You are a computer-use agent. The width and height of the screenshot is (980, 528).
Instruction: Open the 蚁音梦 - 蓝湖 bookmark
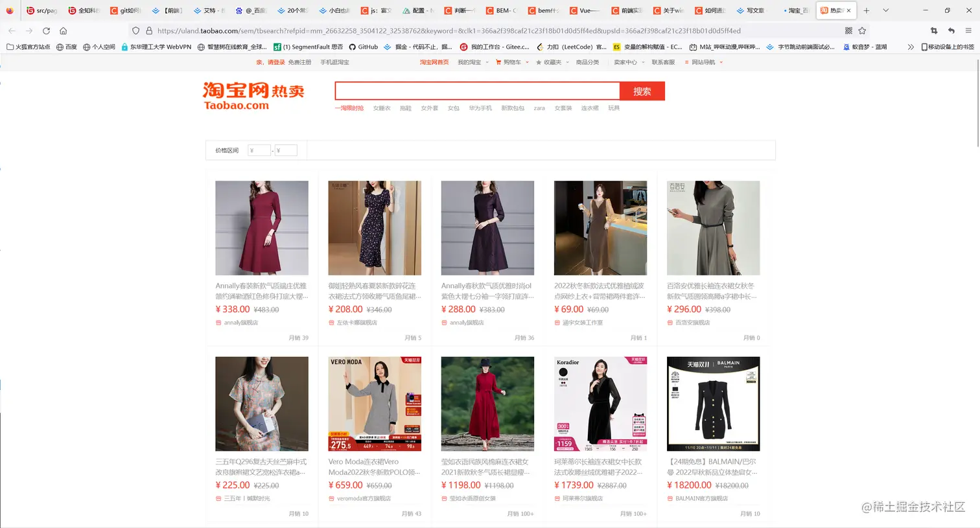click(x=865, y=47)
